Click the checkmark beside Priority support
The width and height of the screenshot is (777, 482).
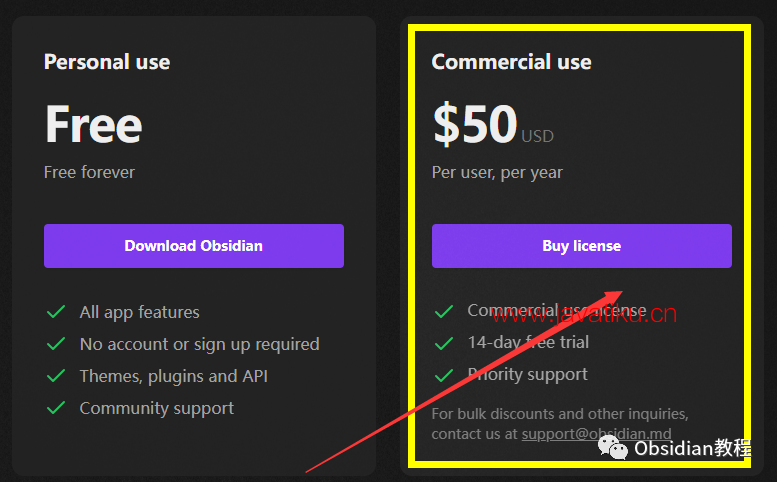(x=444, y=375)
